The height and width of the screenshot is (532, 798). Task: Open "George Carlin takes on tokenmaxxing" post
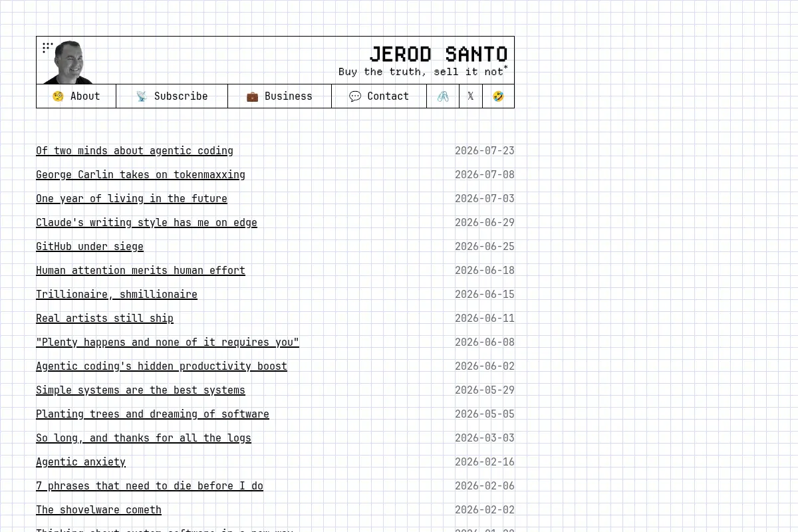pyautogui.click(x=140, y=175)
